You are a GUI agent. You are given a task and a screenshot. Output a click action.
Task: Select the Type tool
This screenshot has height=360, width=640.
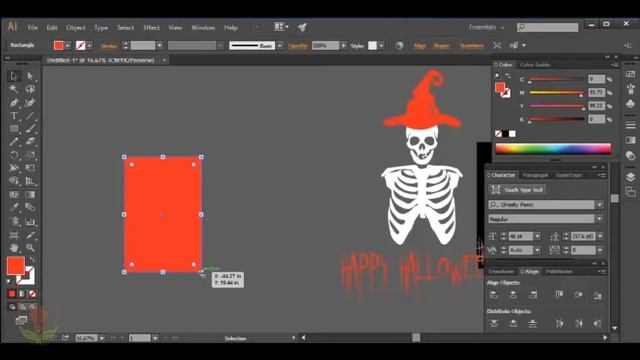pos(14,116)
